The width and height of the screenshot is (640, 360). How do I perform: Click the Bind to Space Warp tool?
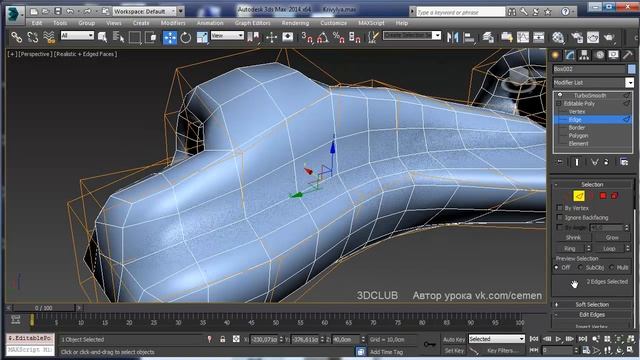[x=49, y=38]
